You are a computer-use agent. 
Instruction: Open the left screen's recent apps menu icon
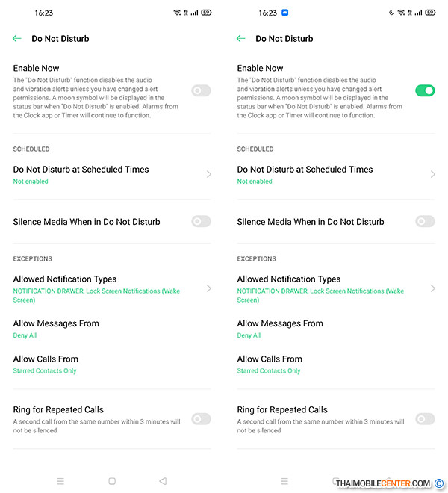60,481
